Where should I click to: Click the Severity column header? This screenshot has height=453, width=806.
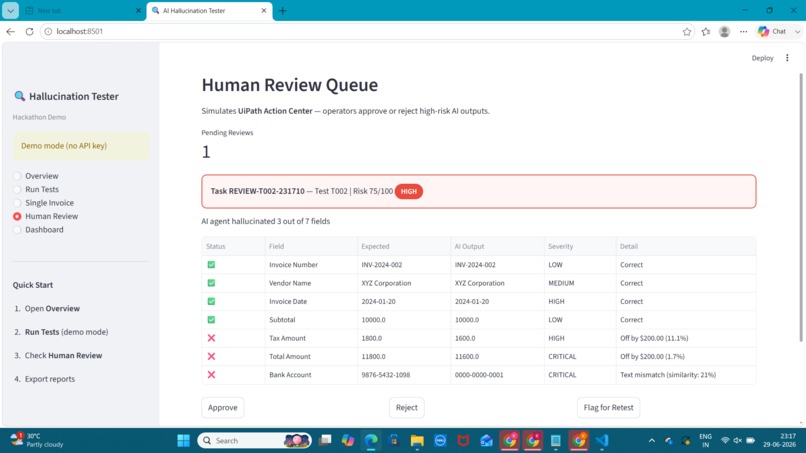(x=580, y=246)
